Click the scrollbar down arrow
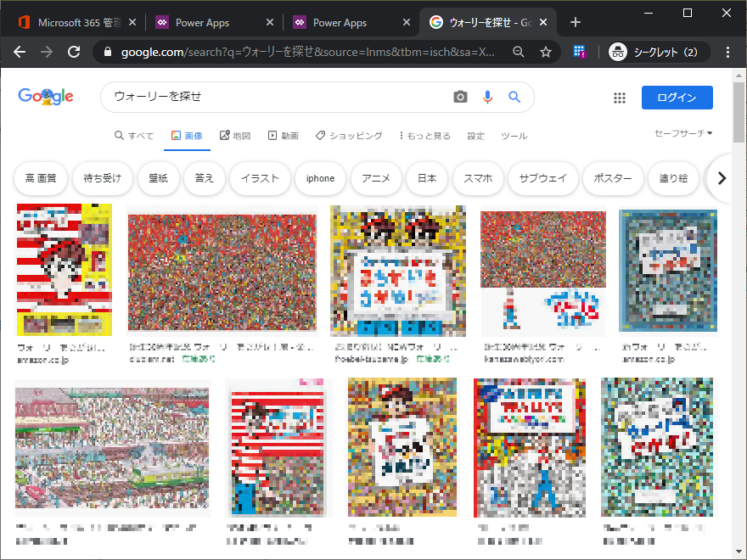This screenshot has width=747, height=560. [739, 552]
